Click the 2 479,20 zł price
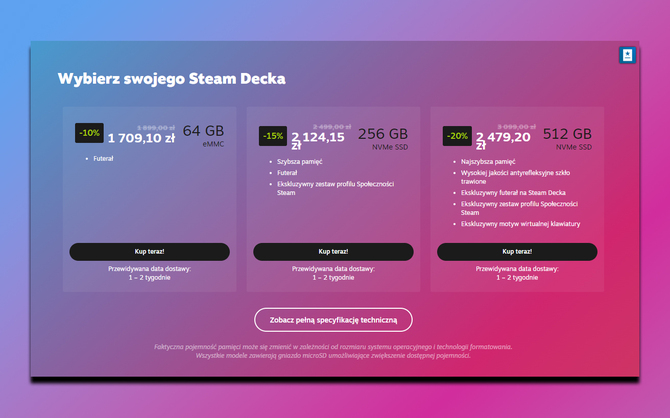Image resolution: width=670 pixels, height=418 pixels. pyautogui.click(x=503, y=140)
